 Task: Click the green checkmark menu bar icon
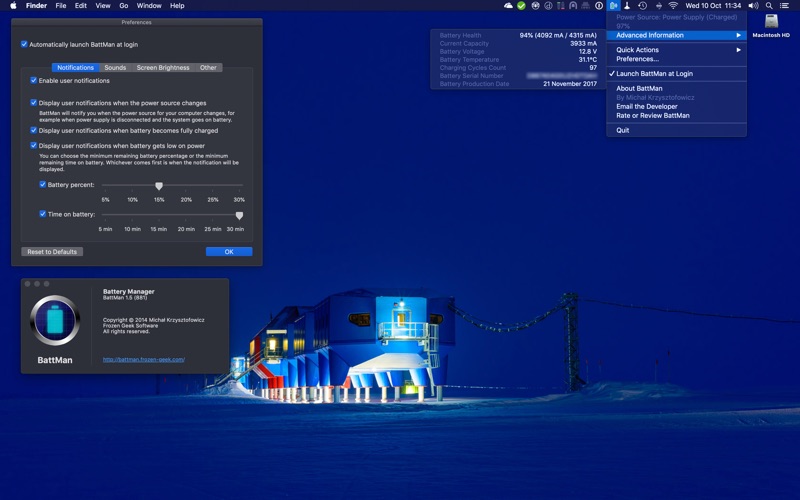click(x=521, y=6)
